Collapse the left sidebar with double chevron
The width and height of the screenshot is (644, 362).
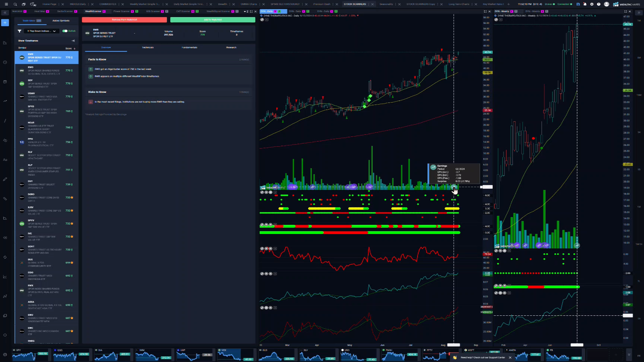point(5,12)
